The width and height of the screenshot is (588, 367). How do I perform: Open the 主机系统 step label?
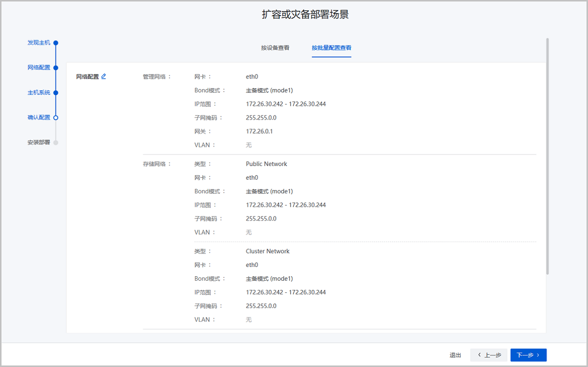[39, 93]
